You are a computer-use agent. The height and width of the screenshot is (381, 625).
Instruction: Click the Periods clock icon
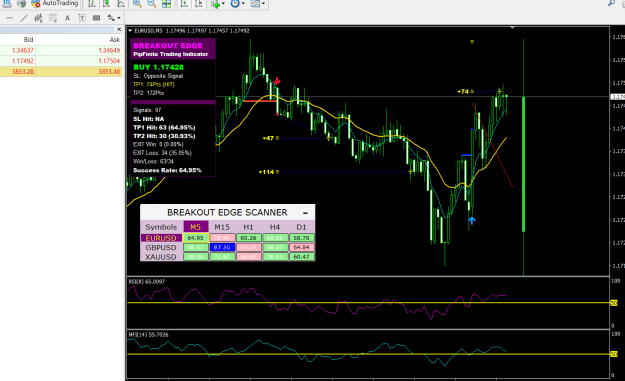click(235, 4)
